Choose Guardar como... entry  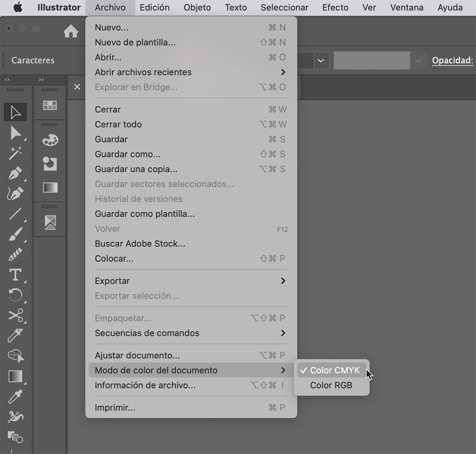[191, 154]
